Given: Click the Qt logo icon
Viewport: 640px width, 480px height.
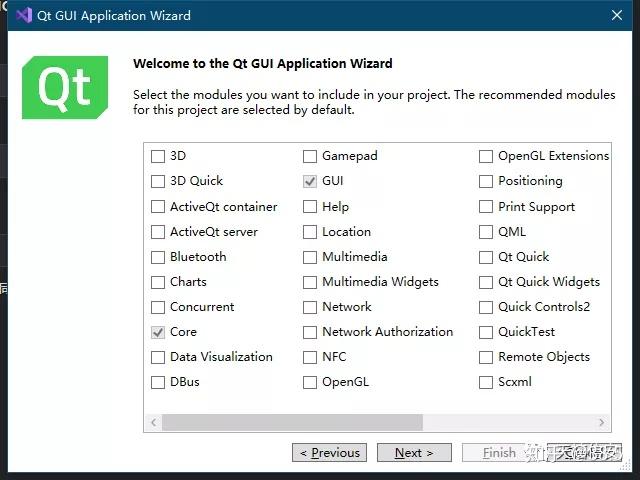Looking at the screenshot, I should click(65, 88).
